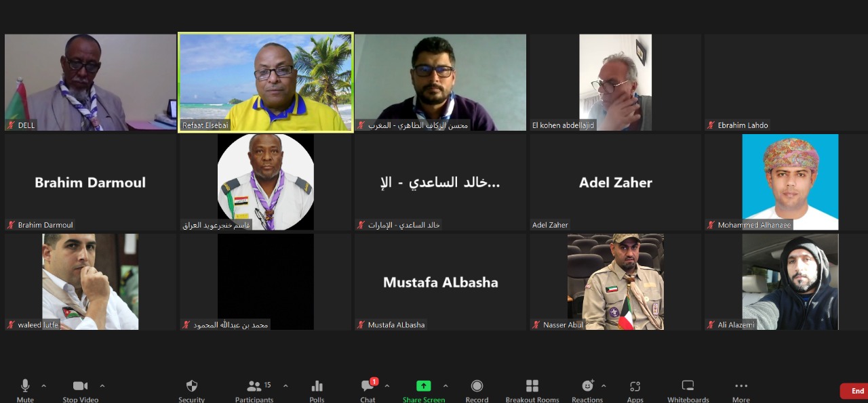Select Mustafa ALbasha participant tile
The height and width of the screenshot is (403, 868).
point(441,282)
